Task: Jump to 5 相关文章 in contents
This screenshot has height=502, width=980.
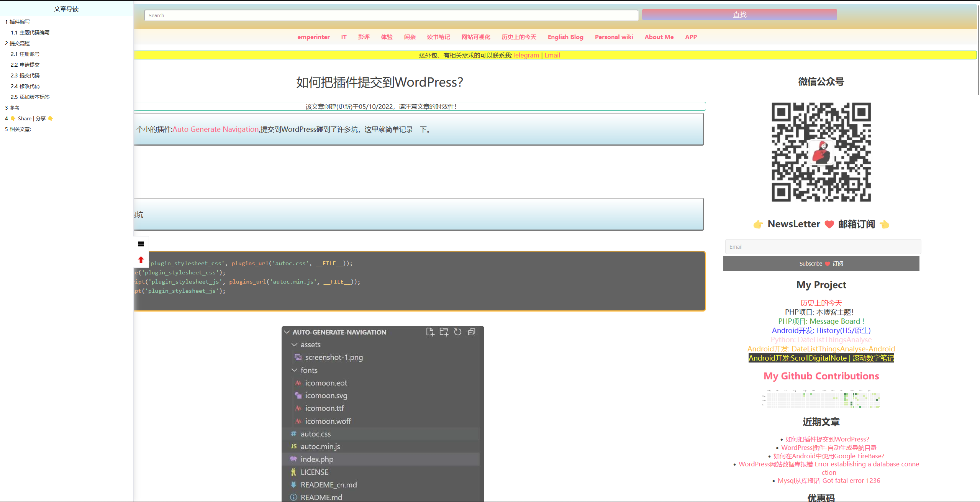Action: coord(18,129)
